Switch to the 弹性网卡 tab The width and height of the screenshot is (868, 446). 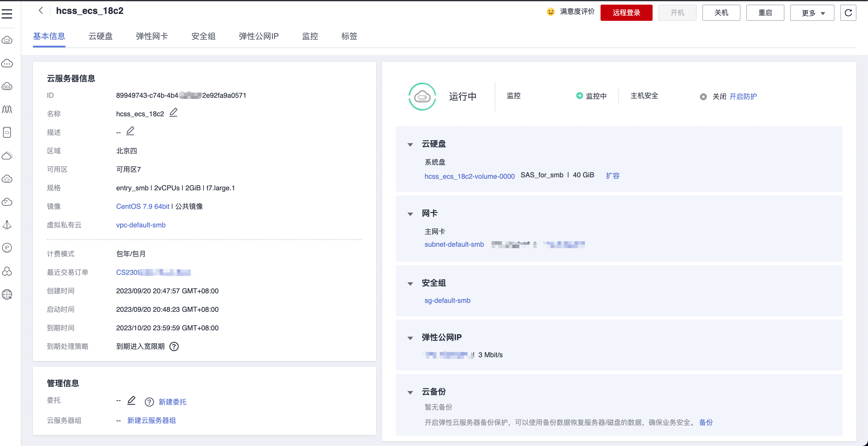point(152,36)
